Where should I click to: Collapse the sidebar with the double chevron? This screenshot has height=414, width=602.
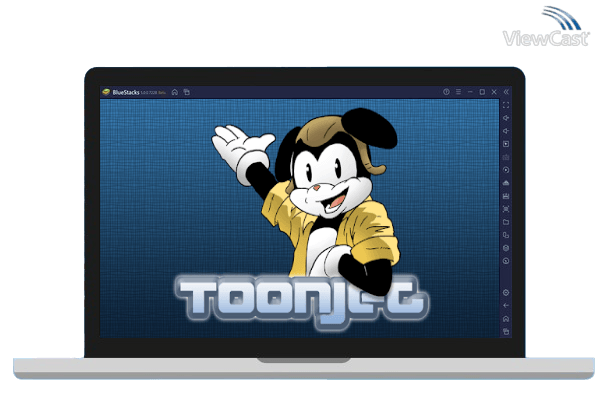[506, 92]
